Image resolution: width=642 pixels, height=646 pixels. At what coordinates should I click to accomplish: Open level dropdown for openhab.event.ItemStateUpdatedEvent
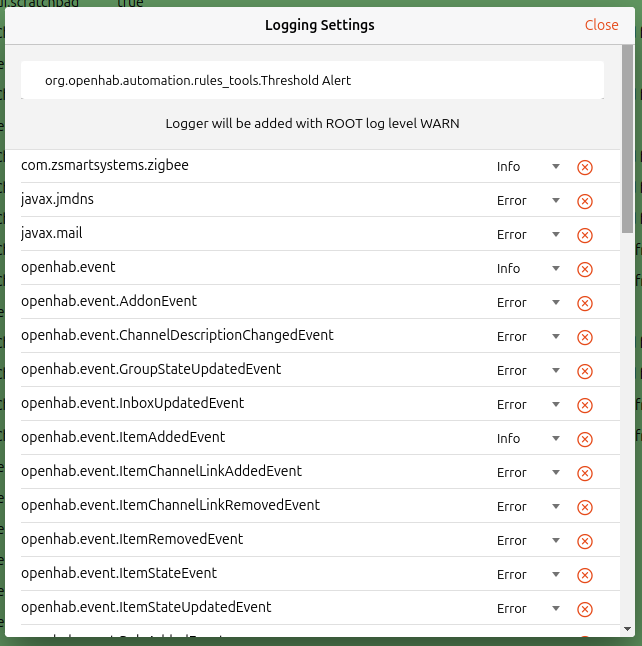[528, 609]
